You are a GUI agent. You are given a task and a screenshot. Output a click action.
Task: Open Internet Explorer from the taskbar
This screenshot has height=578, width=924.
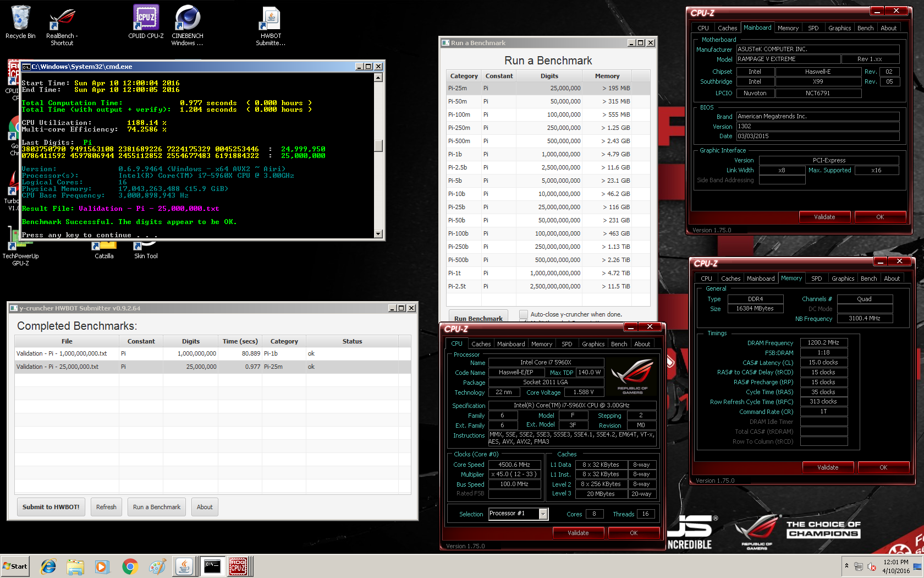pos(48,566)
